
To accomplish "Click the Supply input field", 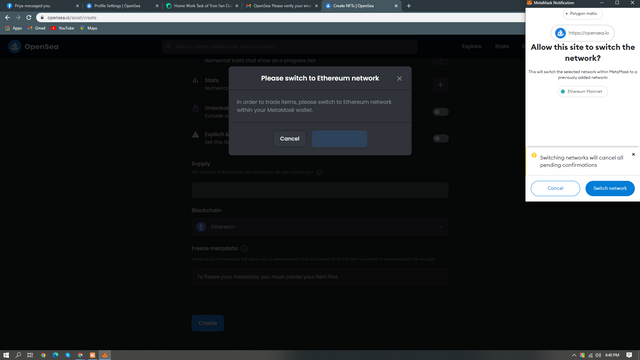I will click(320, 190).
